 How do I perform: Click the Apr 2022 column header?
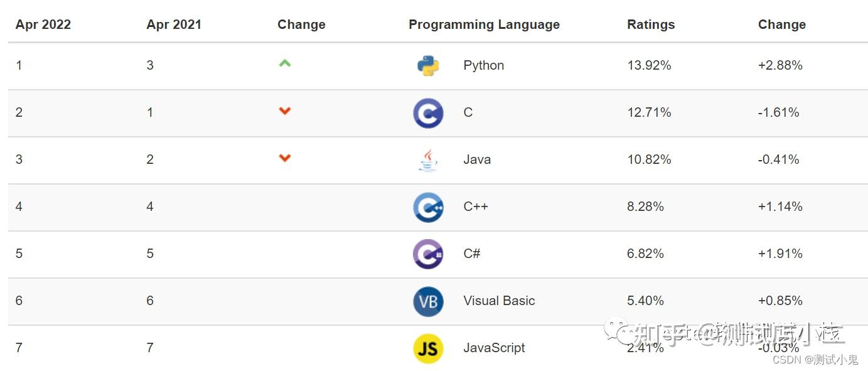click(43, 24)
